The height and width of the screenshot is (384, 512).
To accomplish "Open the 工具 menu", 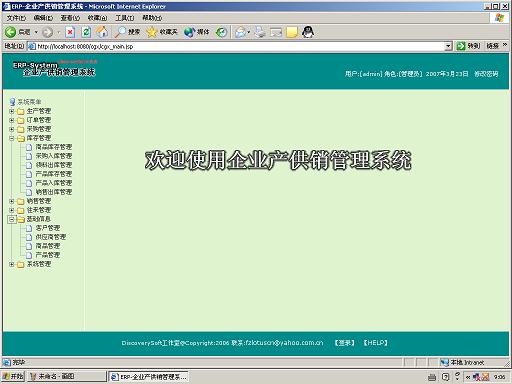I will pos(124,18).
